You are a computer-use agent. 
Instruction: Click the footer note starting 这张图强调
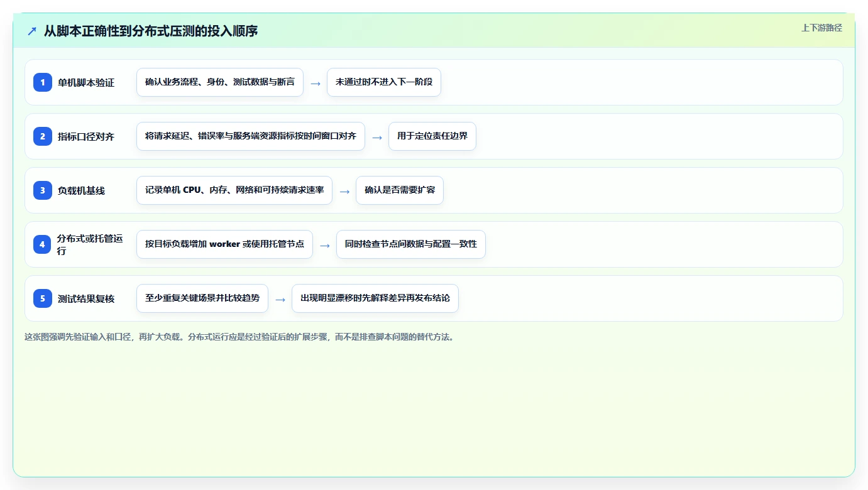(239, 337)
